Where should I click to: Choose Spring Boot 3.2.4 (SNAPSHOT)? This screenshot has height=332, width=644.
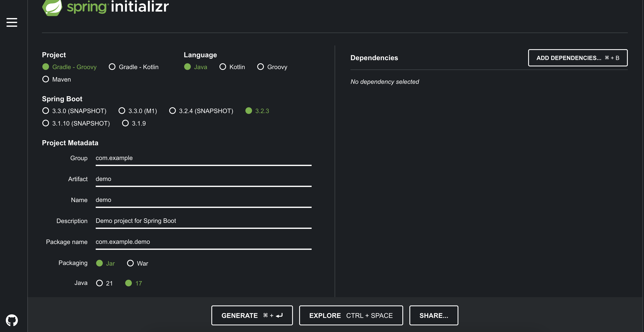click(201, 111)
